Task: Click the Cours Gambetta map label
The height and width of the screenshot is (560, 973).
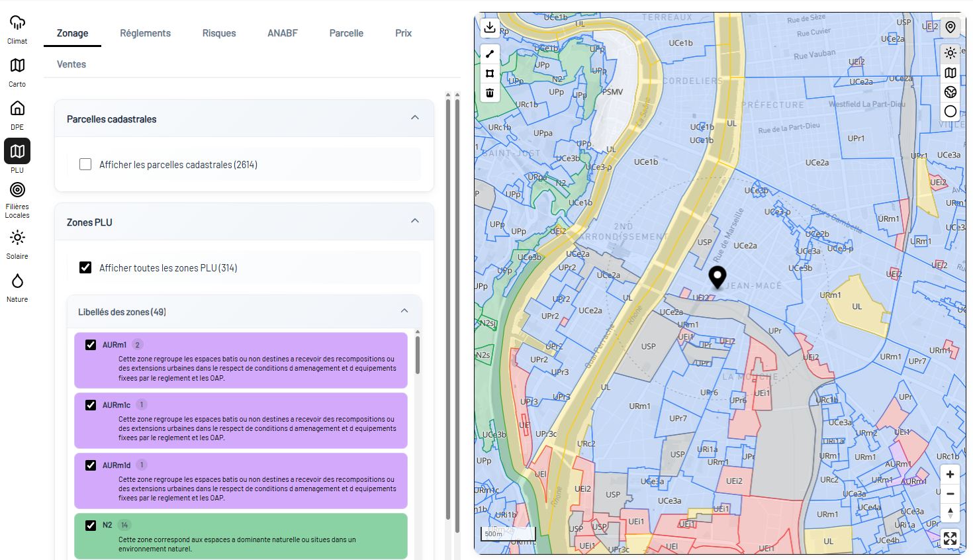Action: [x=837, y=218]
